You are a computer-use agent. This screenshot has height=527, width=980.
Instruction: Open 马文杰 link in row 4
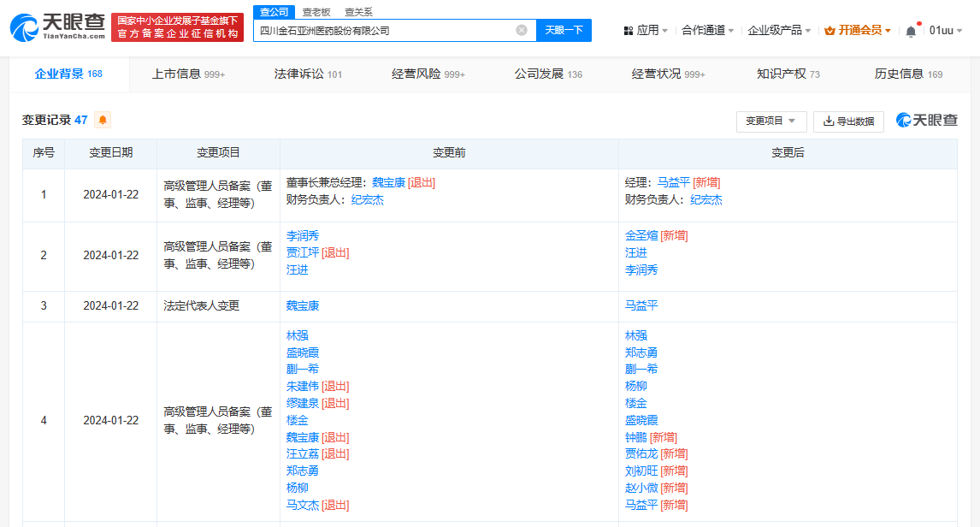[303, 505]
